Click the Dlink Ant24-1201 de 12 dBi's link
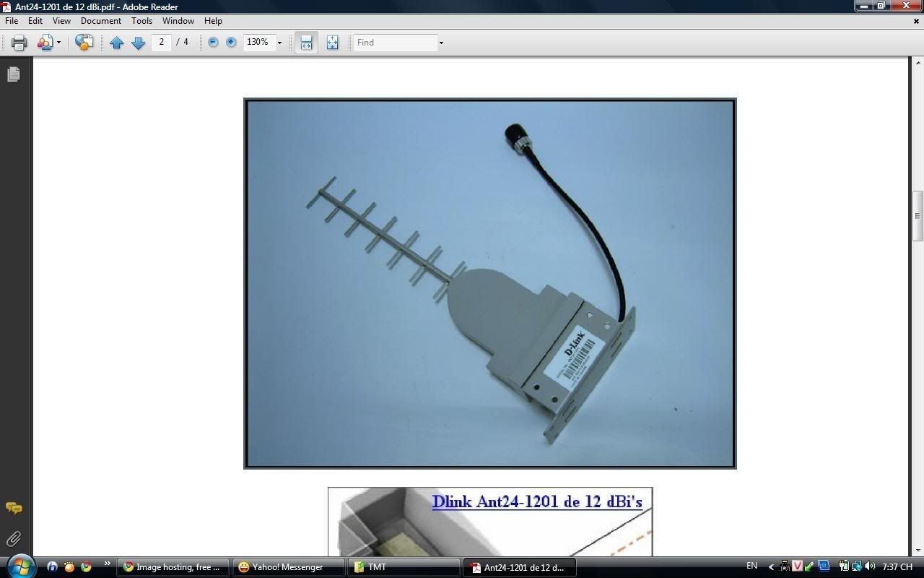This screenshot has height=578, width=924. 536,501
